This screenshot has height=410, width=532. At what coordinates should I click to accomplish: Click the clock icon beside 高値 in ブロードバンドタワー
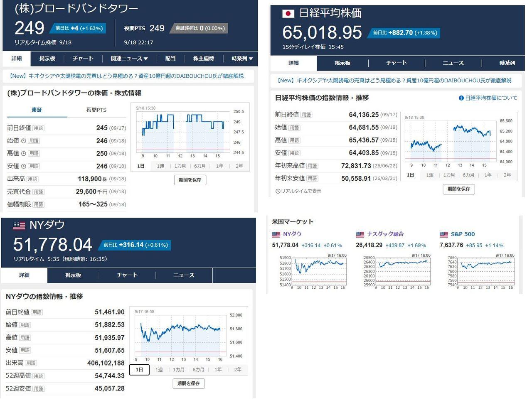click(x=24, y=154)
